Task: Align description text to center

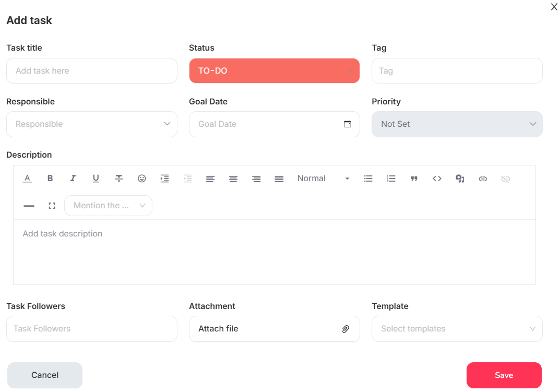Action: pos(233,178)
